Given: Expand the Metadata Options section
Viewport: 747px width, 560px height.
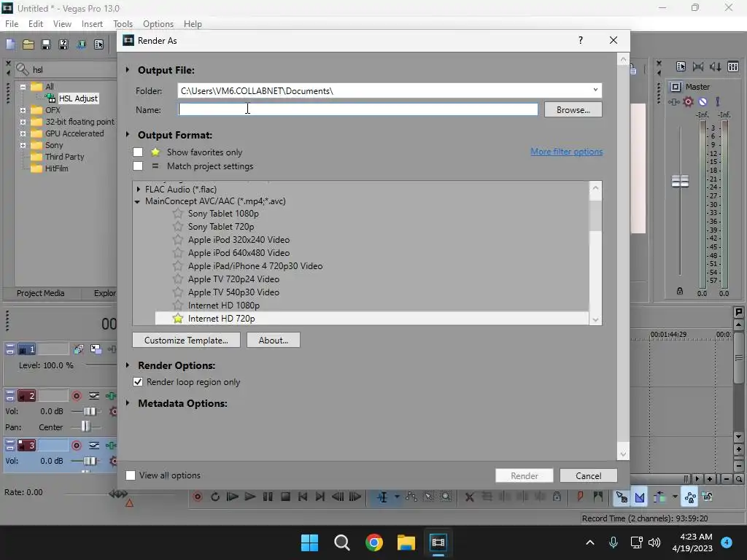Looking at the screenshot, I should (128, 402).
